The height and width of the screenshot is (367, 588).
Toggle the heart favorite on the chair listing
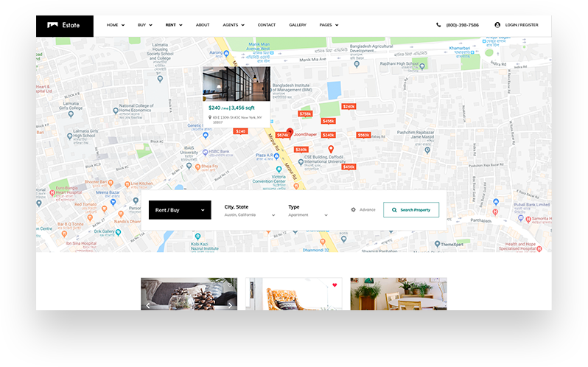(x=334, y=285)
